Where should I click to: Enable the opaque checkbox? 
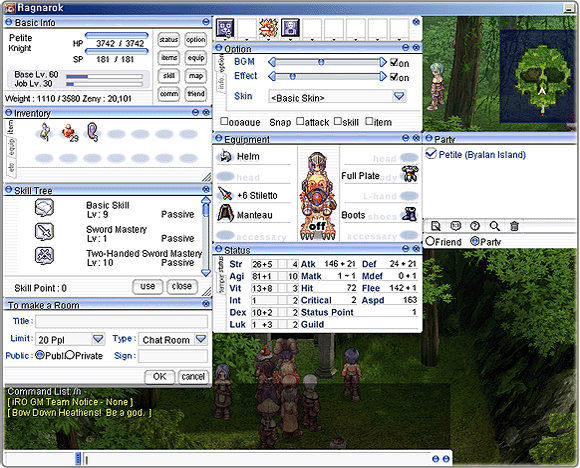pyautogui.click(x=224, y=121)
